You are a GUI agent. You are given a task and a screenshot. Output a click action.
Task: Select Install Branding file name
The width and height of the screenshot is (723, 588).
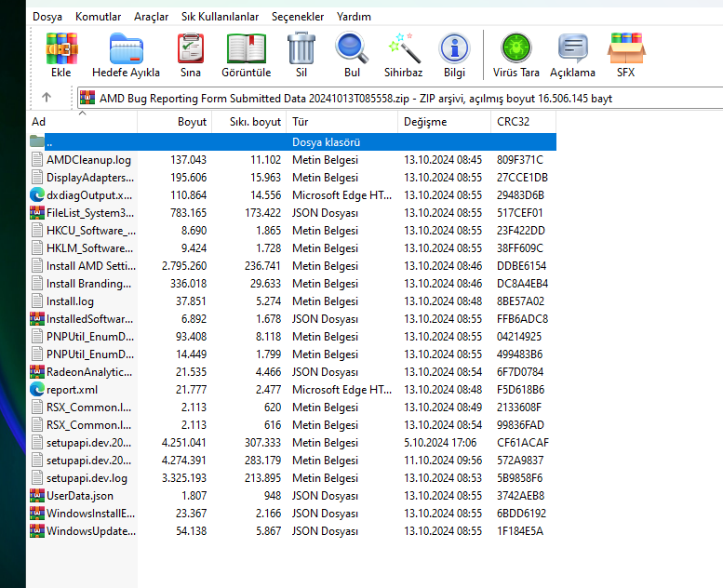(89, 284)
